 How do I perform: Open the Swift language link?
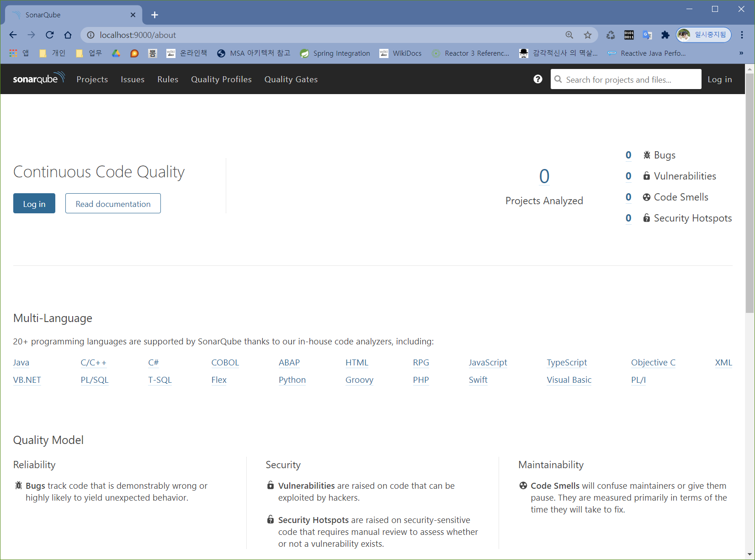(x=478, y=380)
